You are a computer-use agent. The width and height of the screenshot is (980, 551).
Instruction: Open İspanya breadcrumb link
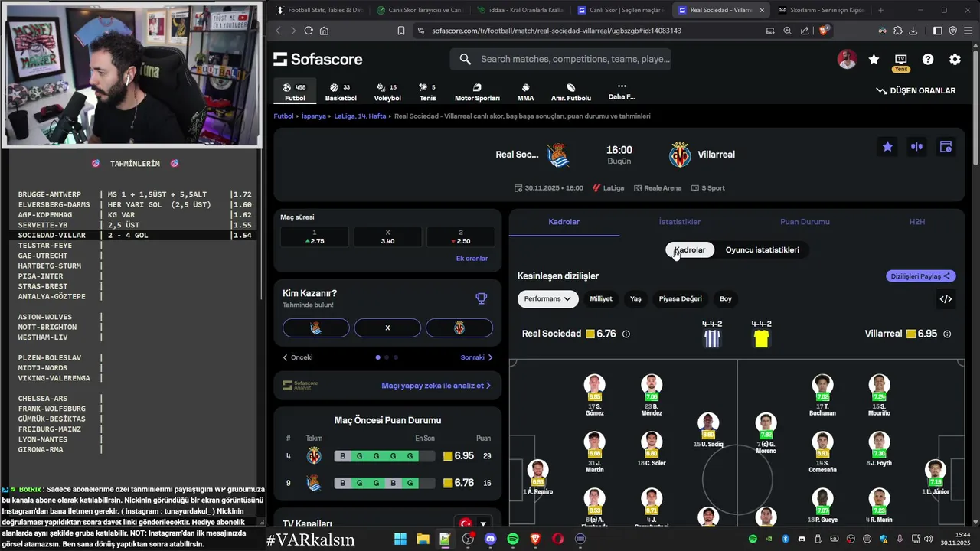314,116
